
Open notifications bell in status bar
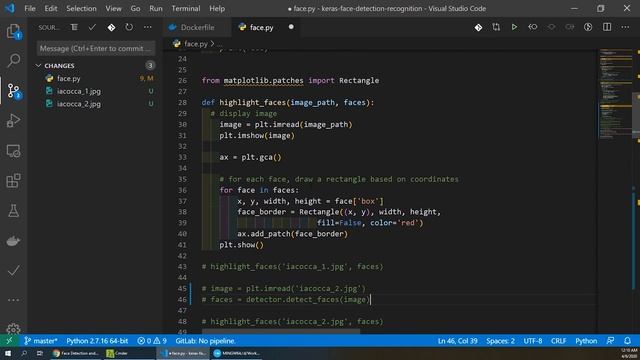[627, 341]
